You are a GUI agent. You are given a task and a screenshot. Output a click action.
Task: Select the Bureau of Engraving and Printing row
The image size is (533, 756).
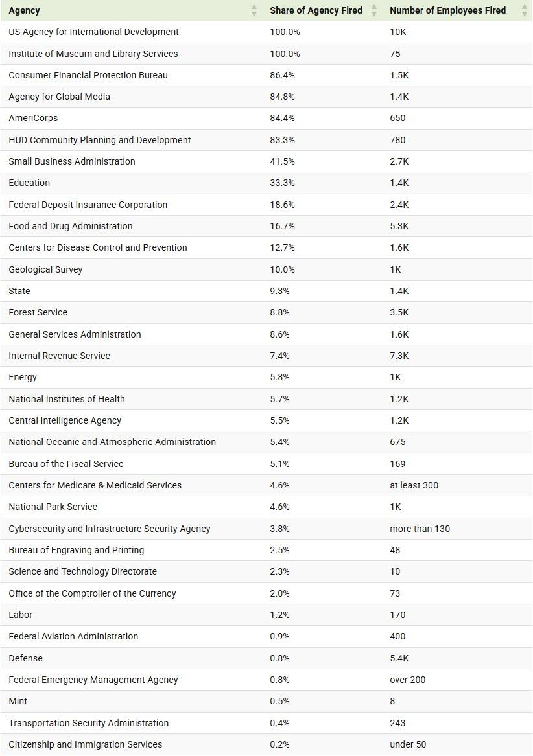(77, 550)
